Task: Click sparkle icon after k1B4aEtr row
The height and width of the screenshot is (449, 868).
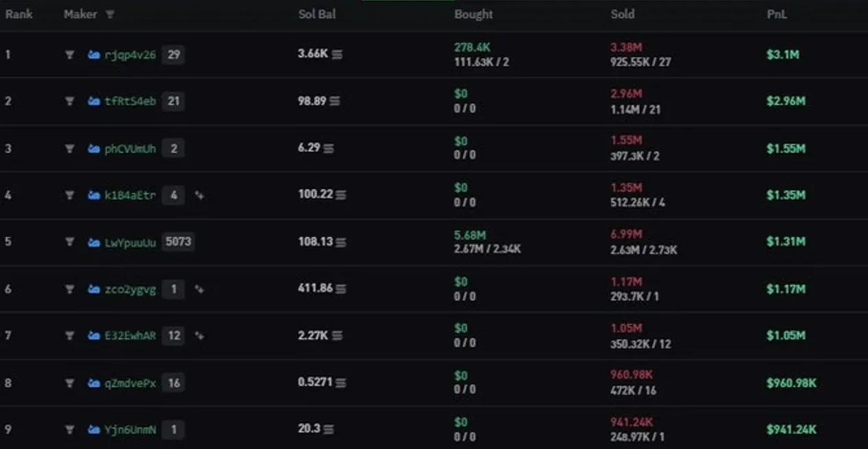Action: pyautogui.click(x=199, y=195)
